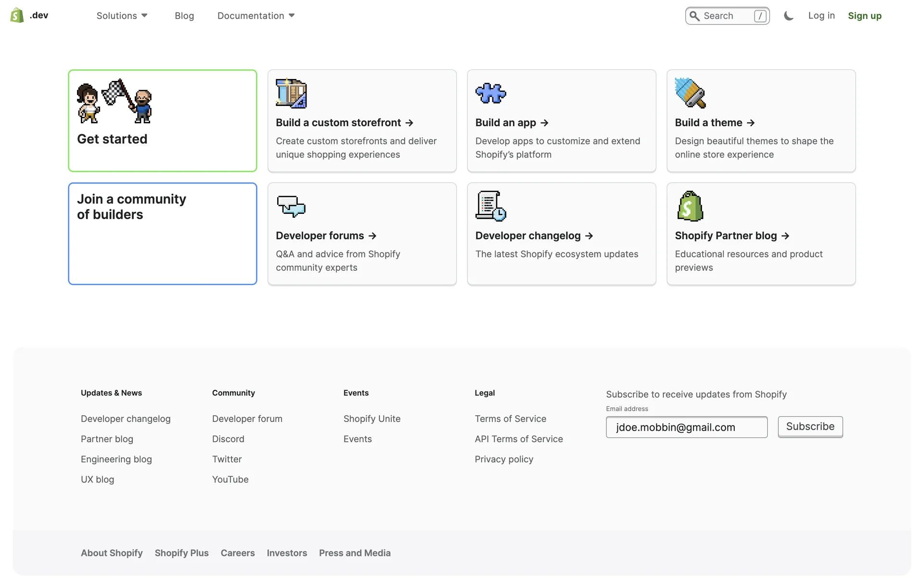924x578 pixels.
Task: Click the email address input field
Action: (x=686, y=427)
